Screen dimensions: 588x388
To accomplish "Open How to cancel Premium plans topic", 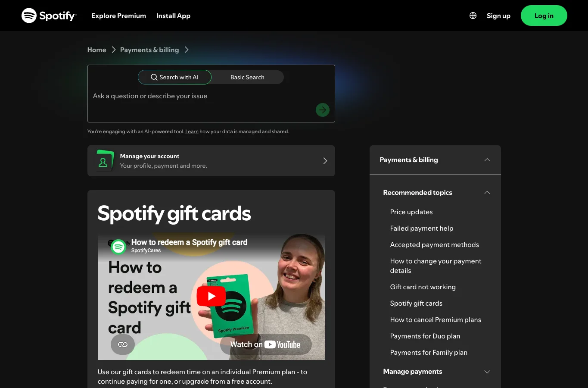I will point(436,319).
